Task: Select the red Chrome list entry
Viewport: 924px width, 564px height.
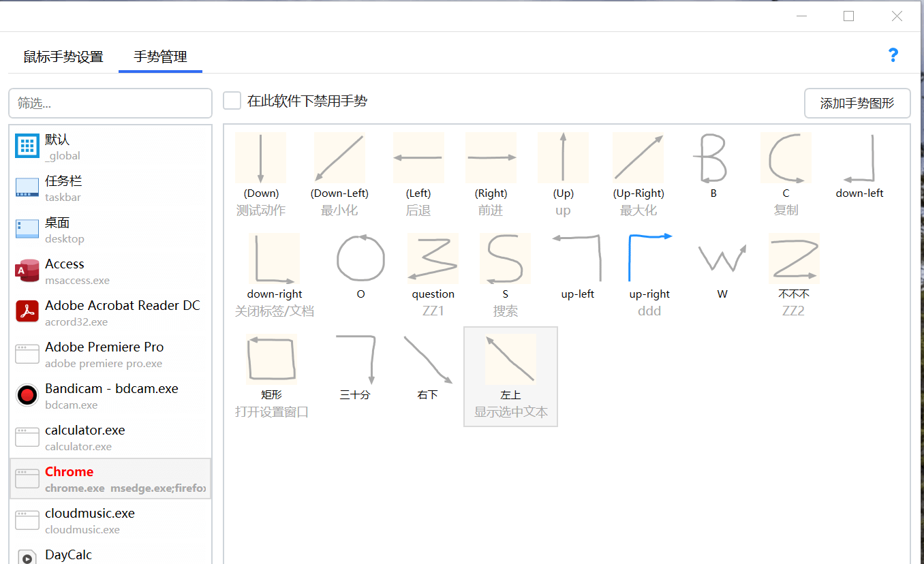Action: coord(110,479)
